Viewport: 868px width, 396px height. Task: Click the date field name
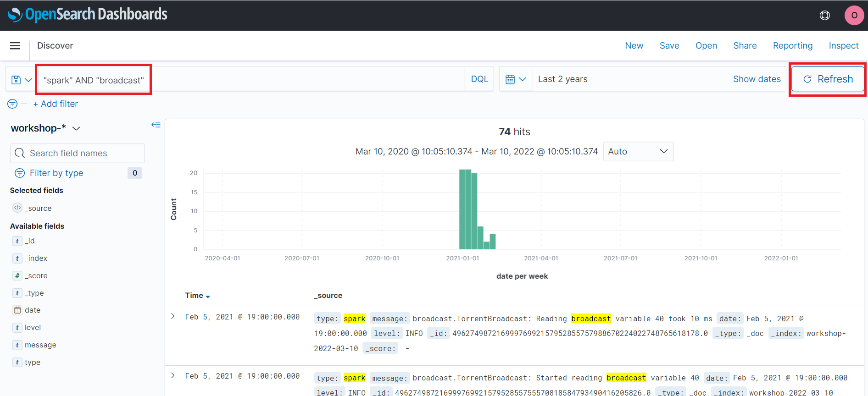pos(33,310)
